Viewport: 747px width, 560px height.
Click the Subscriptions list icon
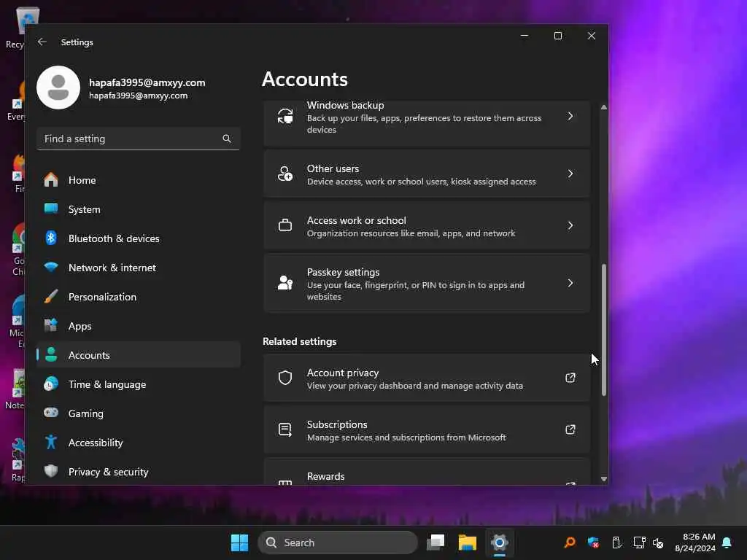pyautogui.click(x=285, y=429)
